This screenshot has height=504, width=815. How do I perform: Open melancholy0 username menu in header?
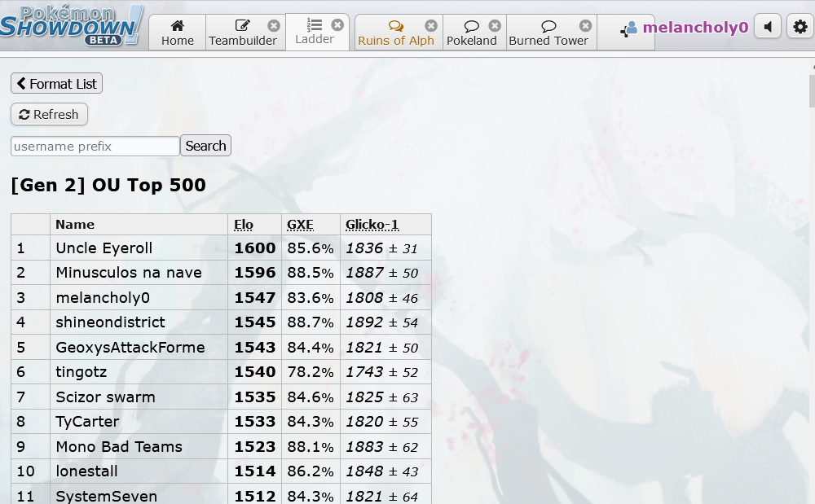point(694,28)
